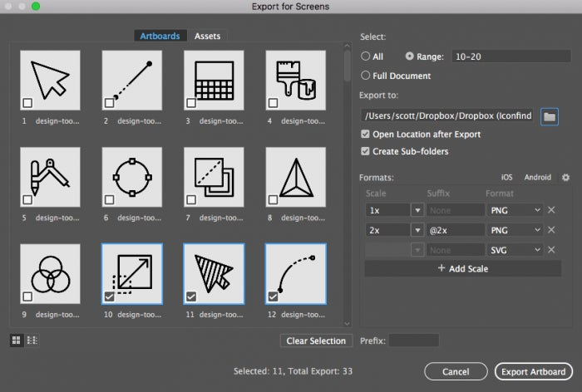
Task: Switch to the Artboards tab
Action: [160, 36]
